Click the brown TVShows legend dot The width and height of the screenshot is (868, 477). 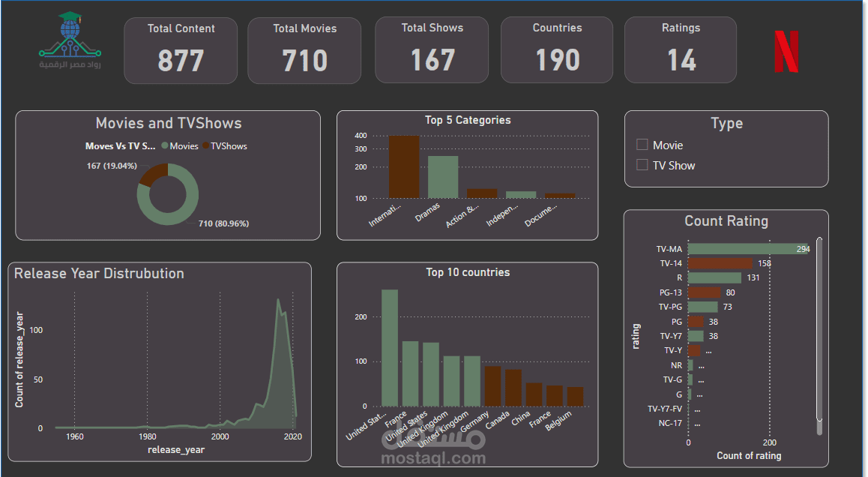tap(206, 145)
